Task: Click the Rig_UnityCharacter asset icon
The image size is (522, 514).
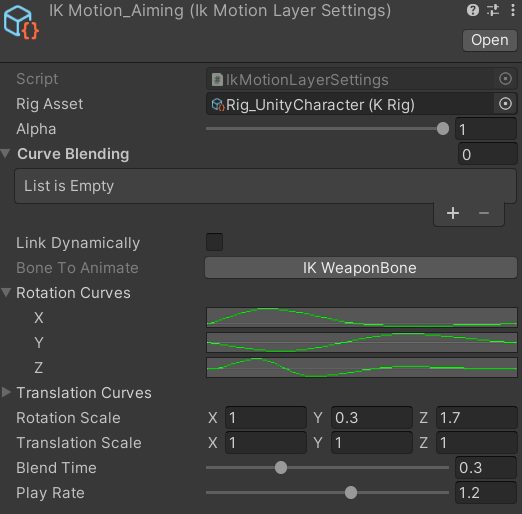Action: [x=218, y=105]
